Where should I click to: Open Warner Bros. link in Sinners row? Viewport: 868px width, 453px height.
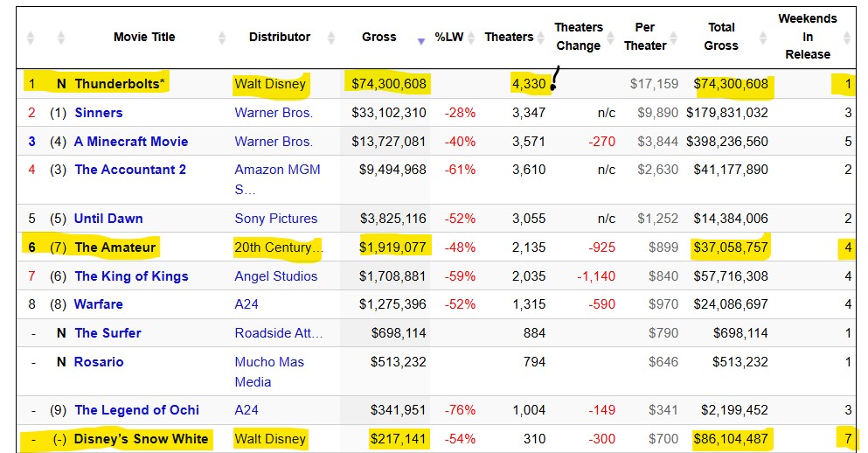pyautogui.click(x=274, y=113)
